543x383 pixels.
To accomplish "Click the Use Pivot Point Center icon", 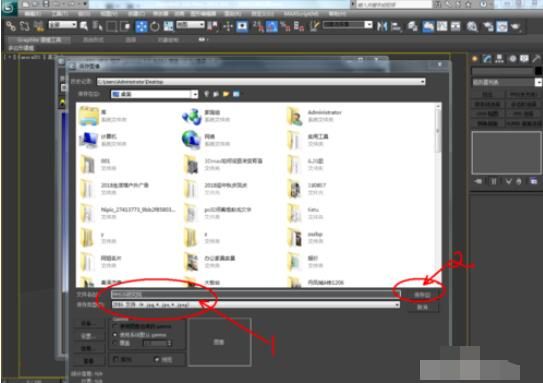I will (213, 26).
